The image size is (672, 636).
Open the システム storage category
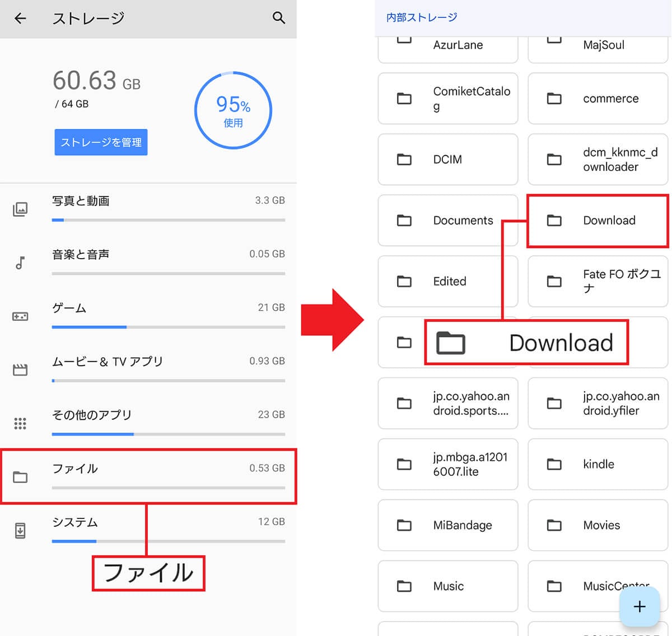click(148, 530)
